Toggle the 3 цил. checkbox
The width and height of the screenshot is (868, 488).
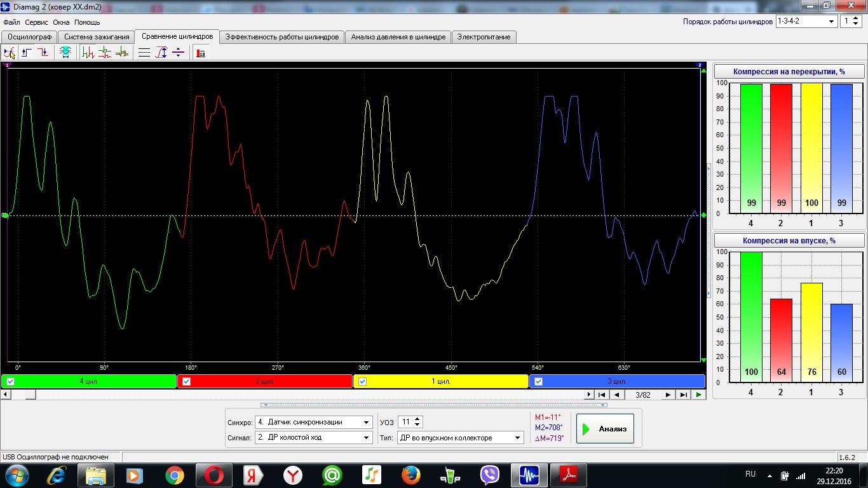tap(539, 381)
